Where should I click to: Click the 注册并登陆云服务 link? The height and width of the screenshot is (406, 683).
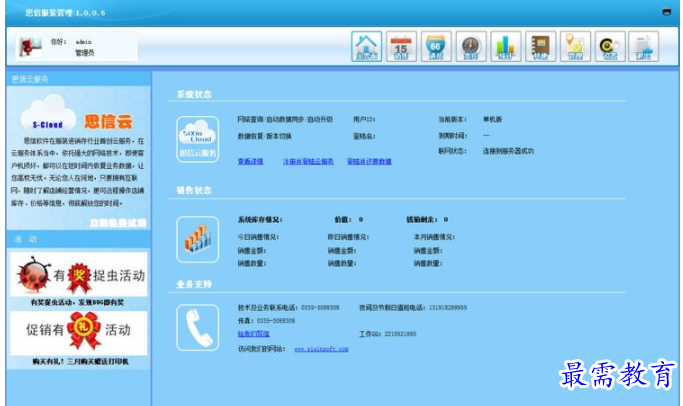[311, 160]
